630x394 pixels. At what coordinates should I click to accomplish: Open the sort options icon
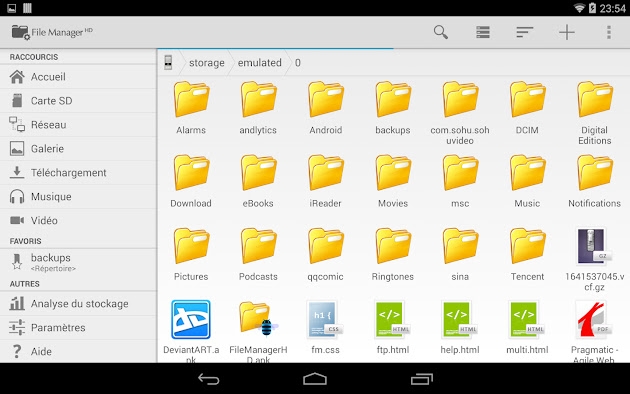coord(525,32)
